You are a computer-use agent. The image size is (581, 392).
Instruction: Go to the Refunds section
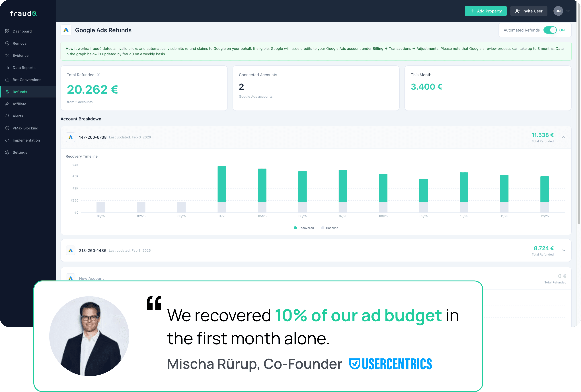(x=20, y=91)
